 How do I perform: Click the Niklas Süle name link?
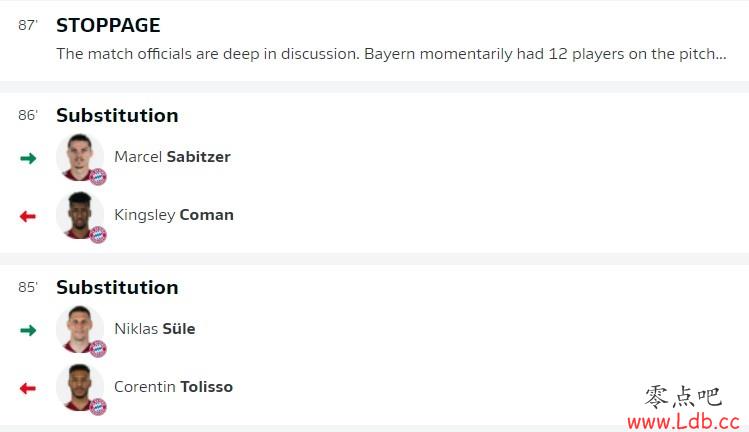pyautogui.click(x=155, y=329)
